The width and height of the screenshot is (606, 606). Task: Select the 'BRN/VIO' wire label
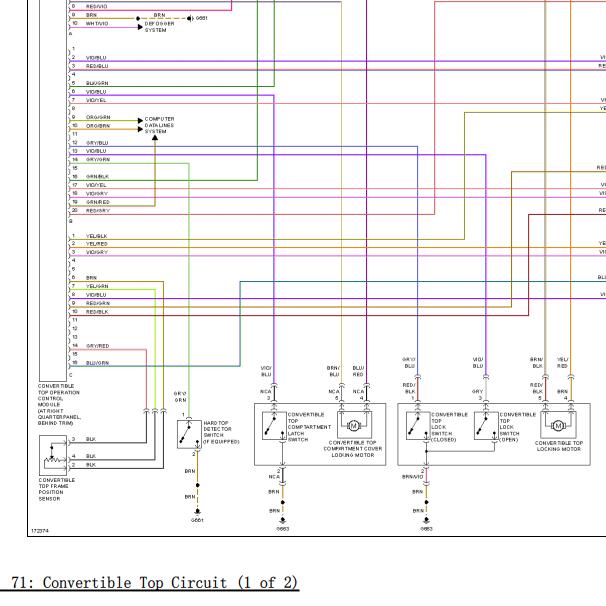pyautogui.click(x=412, y=477)
